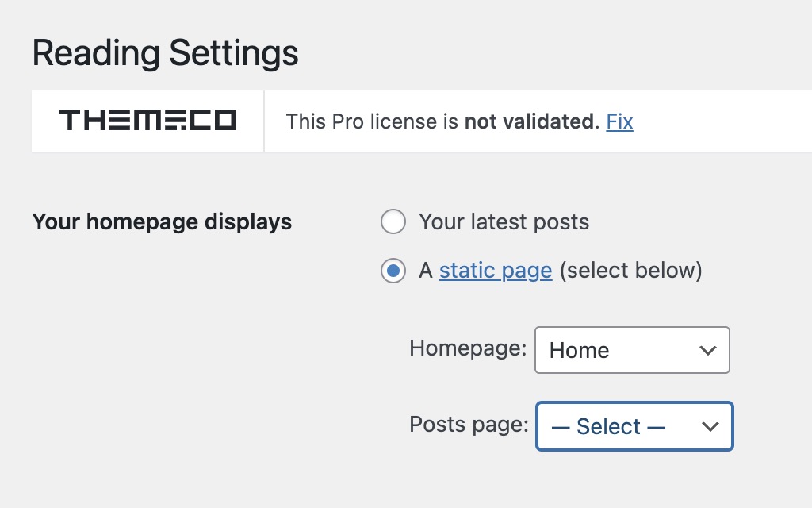Viewport: 812px width, 508px height.
Task: Click the Themeco logo
Action: [x=147, y=121]
